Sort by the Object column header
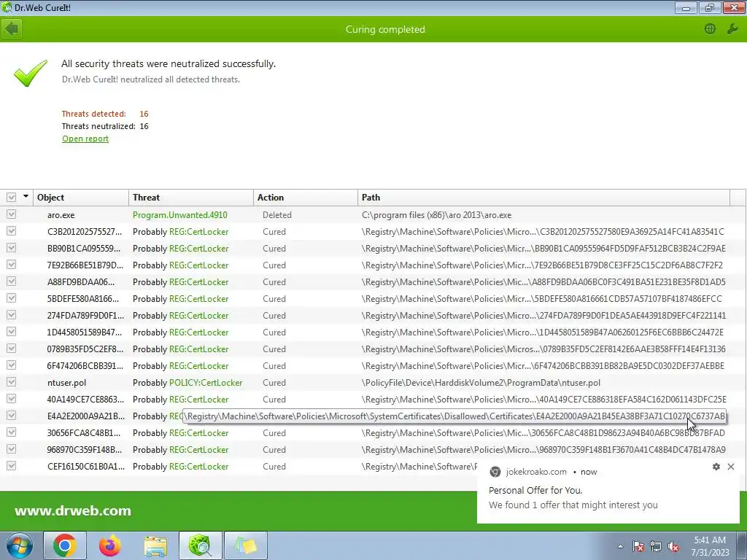Image resolution: width=747 pixels, height=560 pixels. [x=81, y=197]
